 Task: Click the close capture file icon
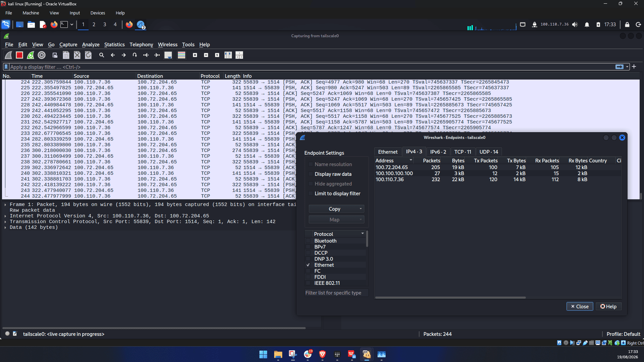(77, 55)
